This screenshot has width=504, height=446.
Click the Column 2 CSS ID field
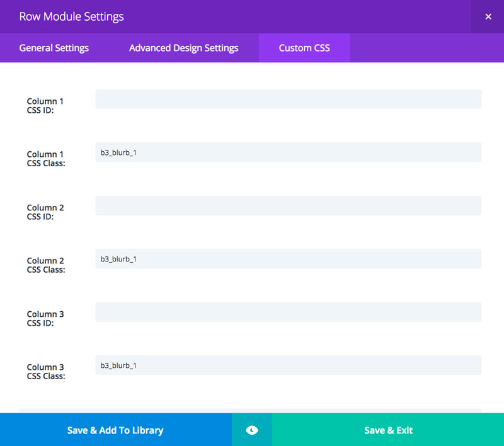point(287,205)
